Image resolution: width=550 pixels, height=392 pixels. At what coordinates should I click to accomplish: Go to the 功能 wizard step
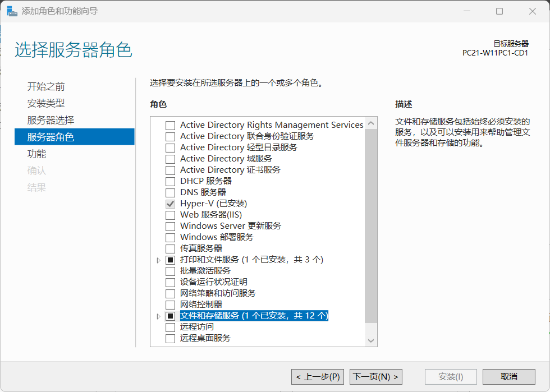[36, 154]
